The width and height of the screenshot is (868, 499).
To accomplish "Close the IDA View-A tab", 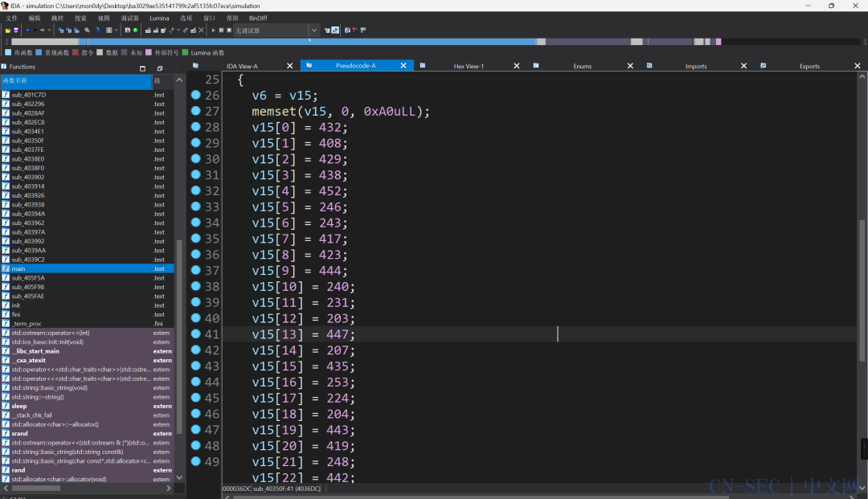I will point(289,66).
